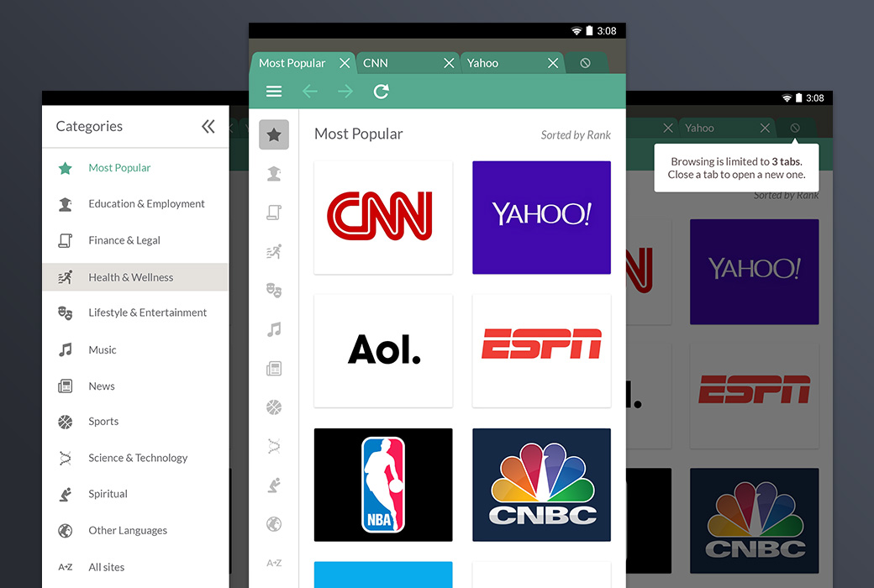Image resolution: width=874 pixels, height=588 pixels.
Task: Open the ESPN tile in center window
Action: (542, 350)
